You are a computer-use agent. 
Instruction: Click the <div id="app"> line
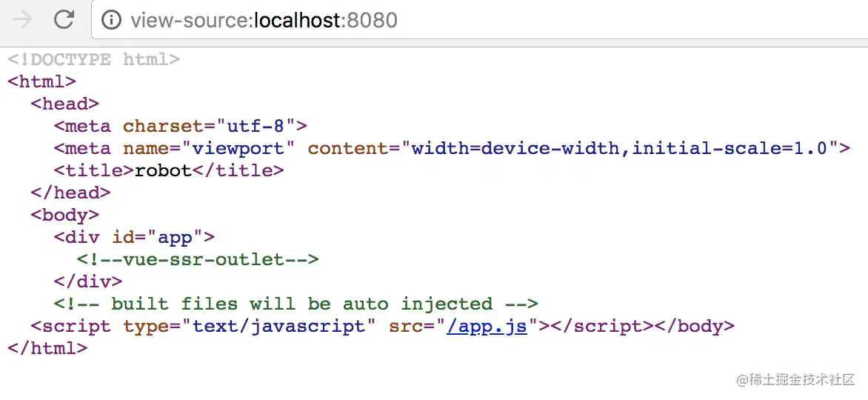pyautogui.click(x=134, y=237)
